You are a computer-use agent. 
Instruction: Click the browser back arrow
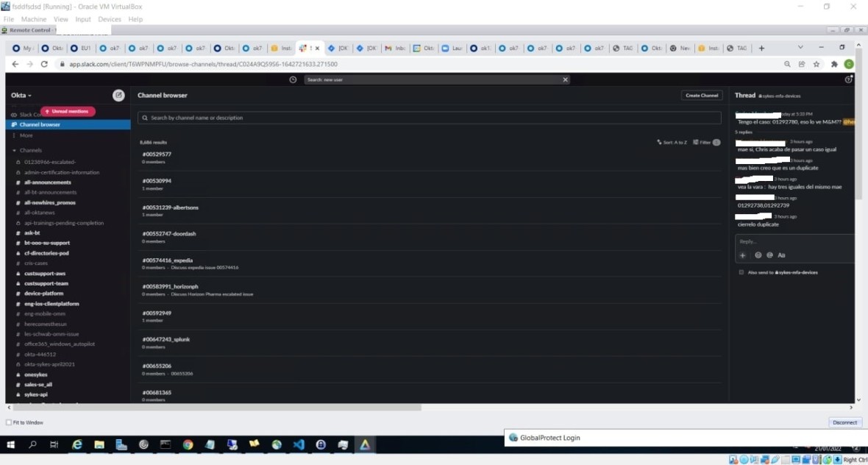(15, 64)
